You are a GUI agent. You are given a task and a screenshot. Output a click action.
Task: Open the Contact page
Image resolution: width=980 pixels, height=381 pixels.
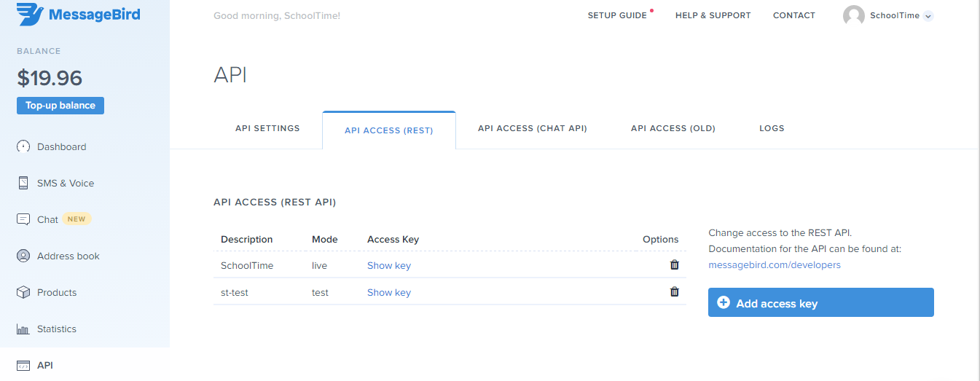794,15
